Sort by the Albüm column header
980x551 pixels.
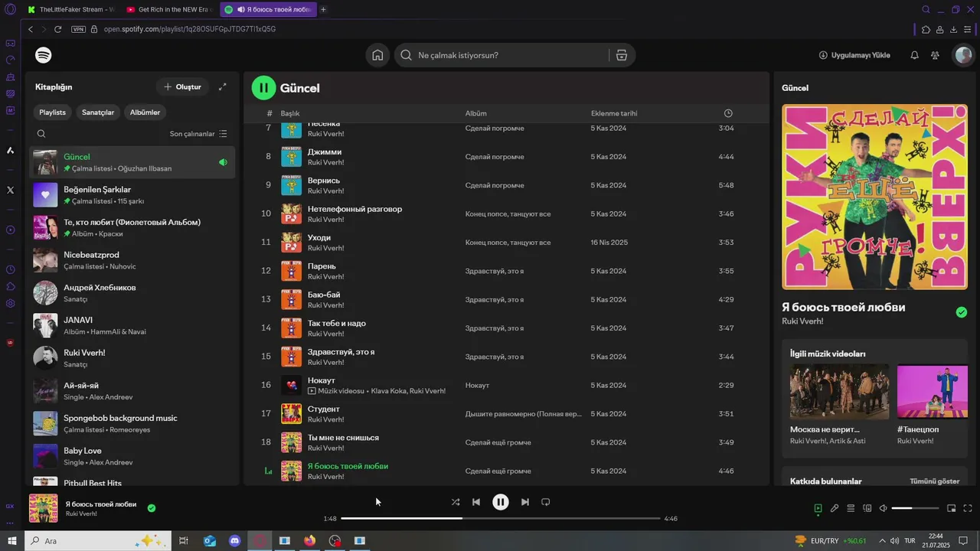[x=476, y=113]
